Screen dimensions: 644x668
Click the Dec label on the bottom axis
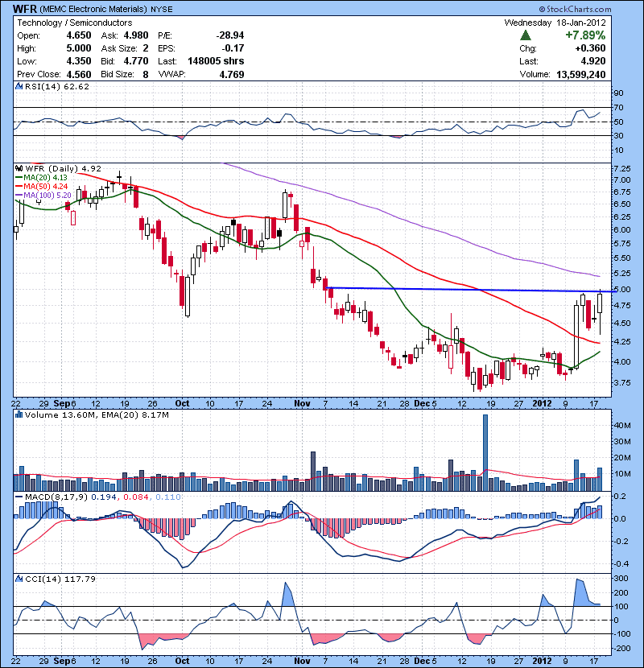[422, 661]
